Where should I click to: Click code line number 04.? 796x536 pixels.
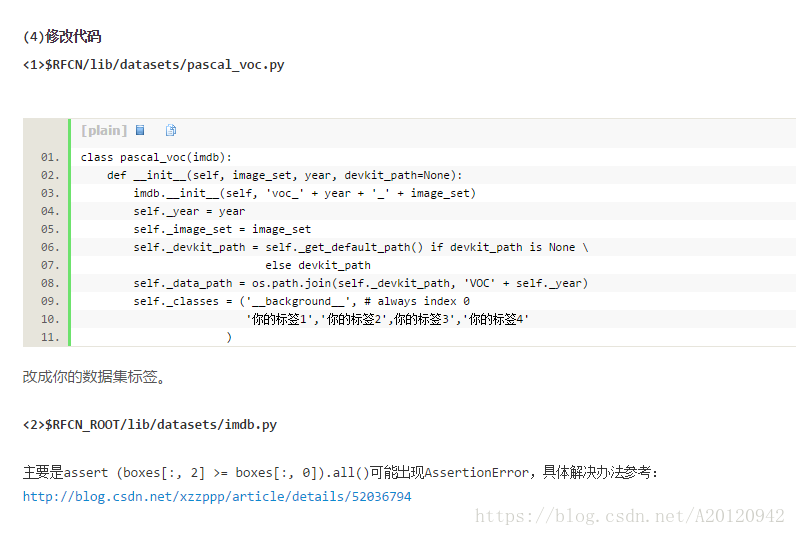(50, 211)
